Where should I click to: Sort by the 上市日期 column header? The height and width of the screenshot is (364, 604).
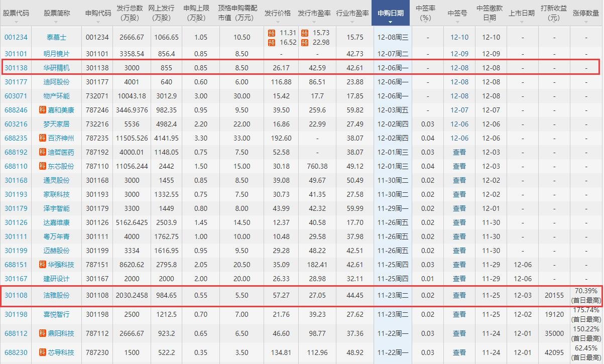pyautogui.click(x=521, y=13)
